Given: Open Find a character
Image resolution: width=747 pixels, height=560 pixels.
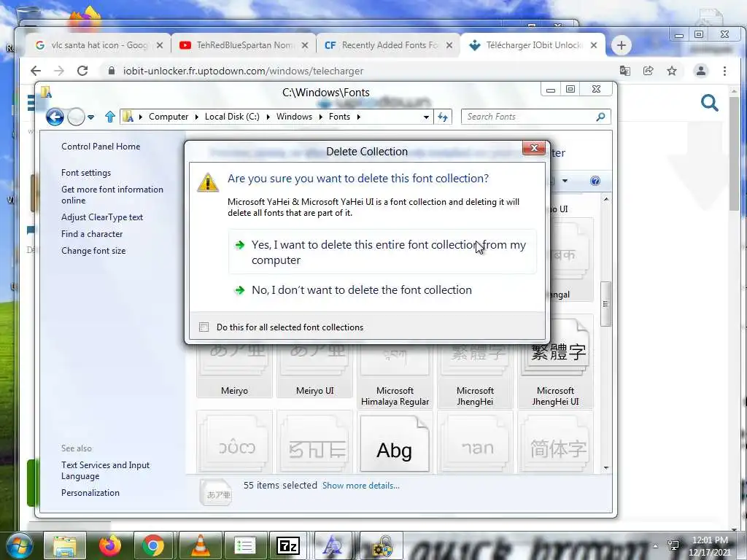Looking at the screenshot, I should click(x=92, y=234).
